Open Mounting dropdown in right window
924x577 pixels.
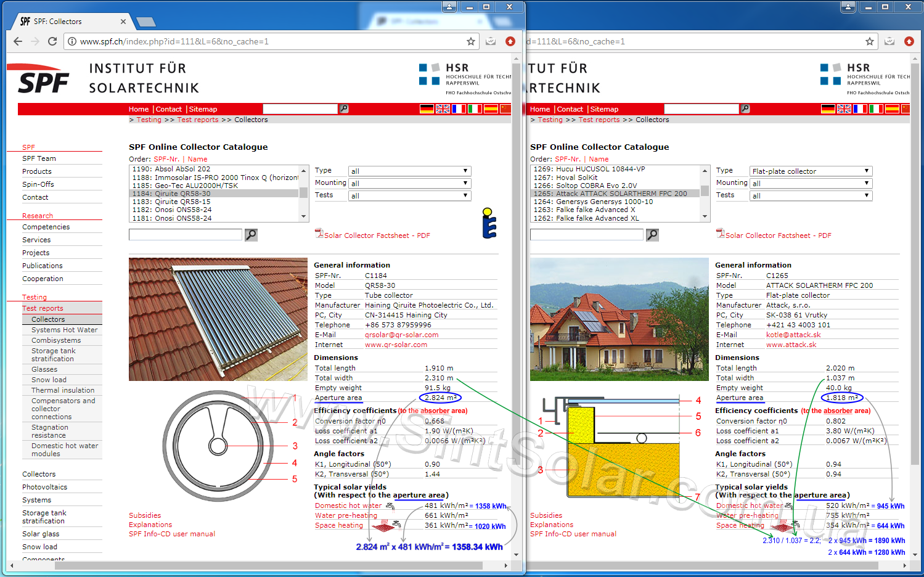coord(811,183)
